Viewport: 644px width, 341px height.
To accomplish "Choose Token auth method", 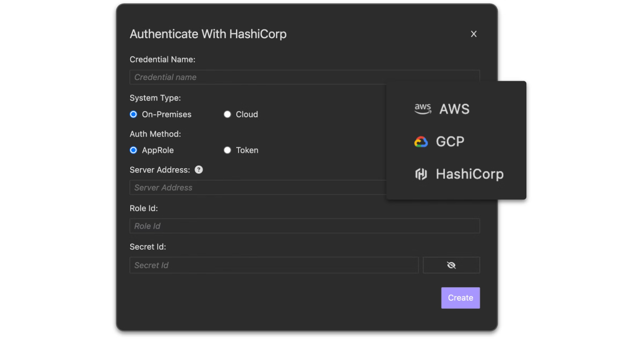I will click(227, 150).
